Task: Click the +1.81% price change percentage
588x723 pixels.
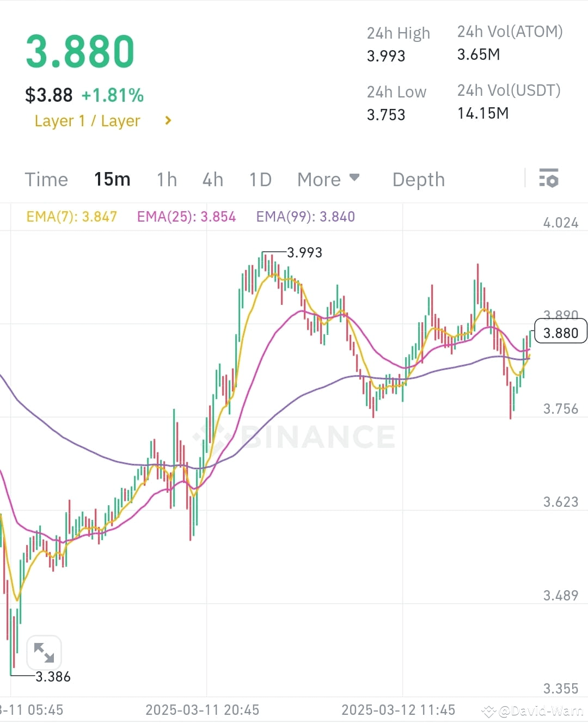Action: [x=113, y=95]
